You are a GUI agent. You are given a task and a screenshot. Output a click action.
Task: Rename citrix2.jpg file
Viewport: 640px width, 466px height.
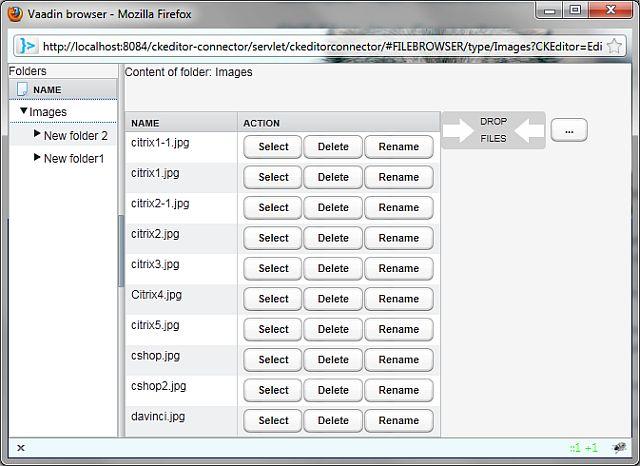[399, 238]
